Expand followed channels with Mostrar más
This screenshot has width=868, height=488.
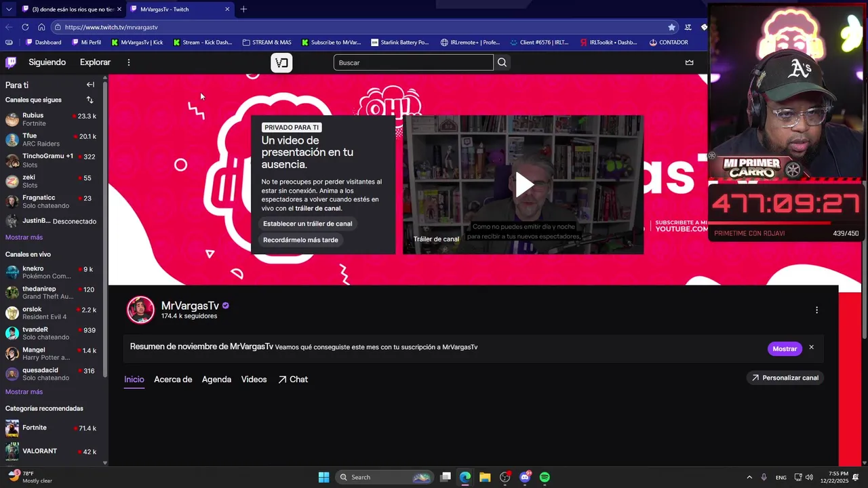[x=24, y=237]
